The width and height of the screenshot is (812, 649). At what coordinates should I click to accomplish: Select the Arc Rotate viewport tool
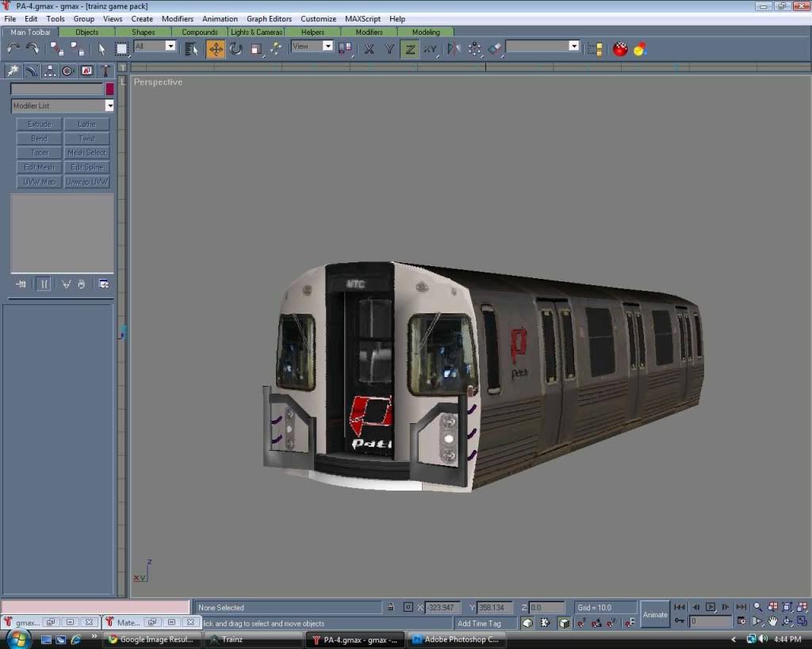point(787,621)
